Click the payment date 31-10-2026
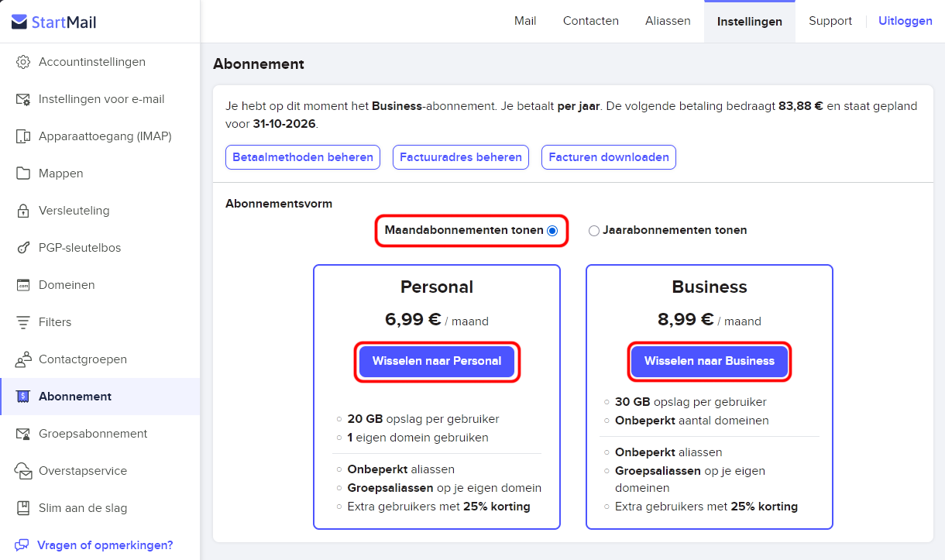Screen dimensions: 945x560 [284, 124]
